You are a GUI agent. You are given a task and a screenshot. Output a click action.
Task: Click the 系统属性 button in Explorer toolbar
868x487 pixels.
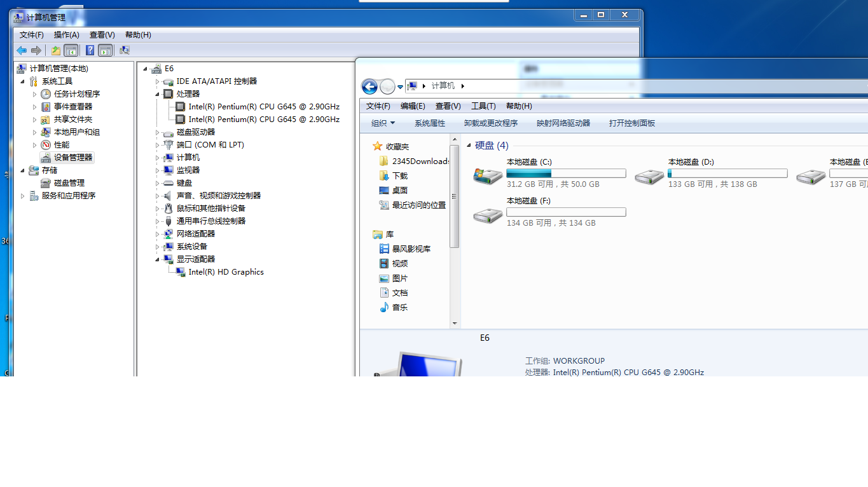430,123
